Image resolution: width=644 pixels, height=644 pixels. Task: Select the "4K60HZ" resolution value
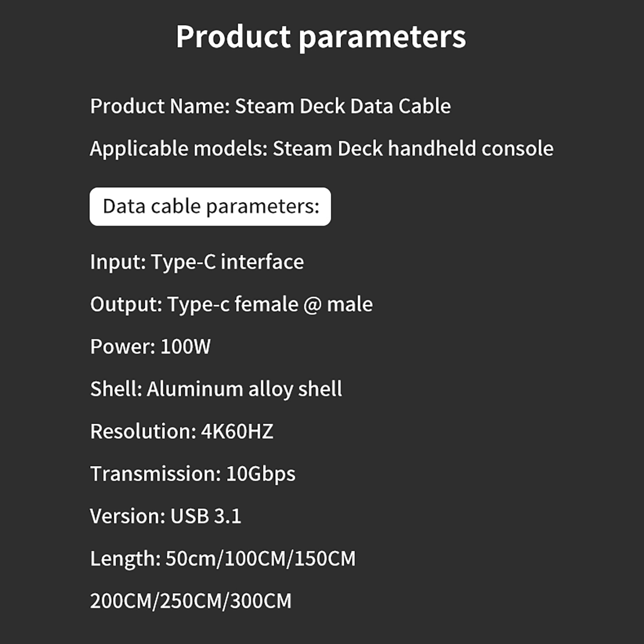tap(237, 431)
